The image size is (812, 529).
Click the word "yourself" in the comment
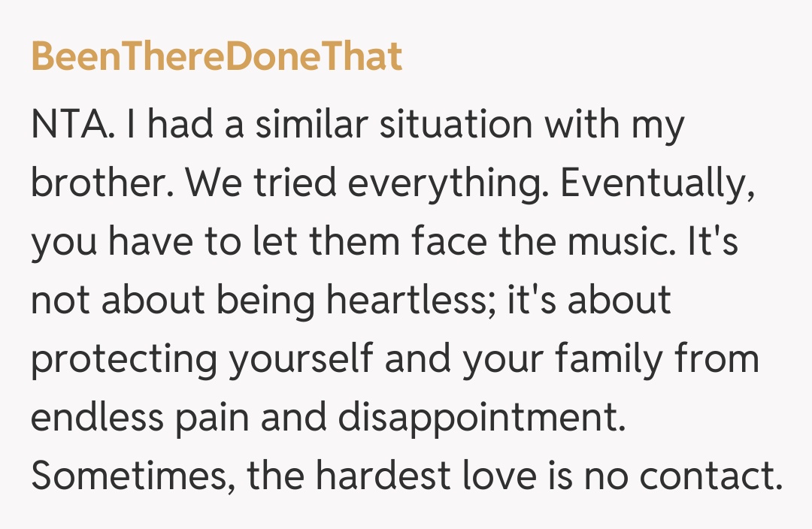(x=300, y=358)
